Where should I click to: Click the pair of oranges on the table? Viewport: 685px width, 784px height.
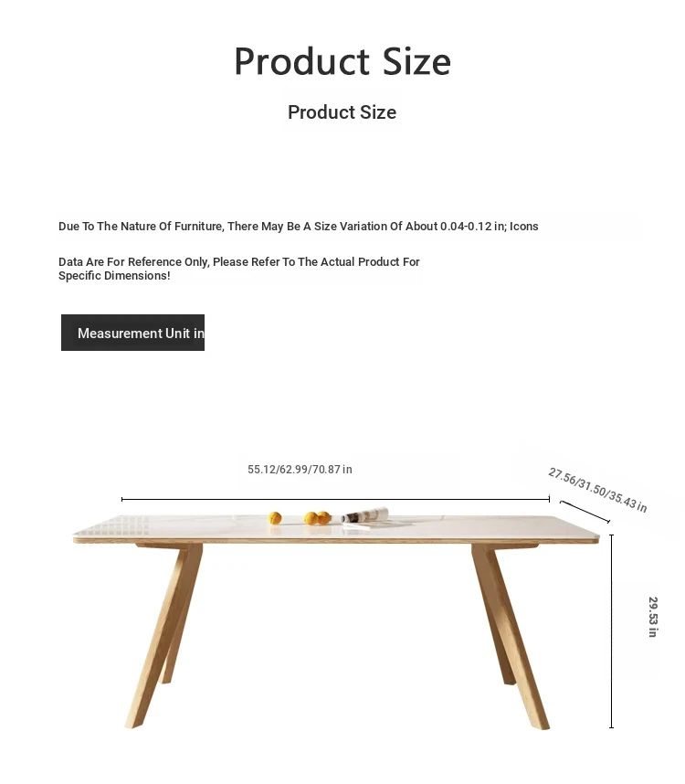(x=317, y=518)
